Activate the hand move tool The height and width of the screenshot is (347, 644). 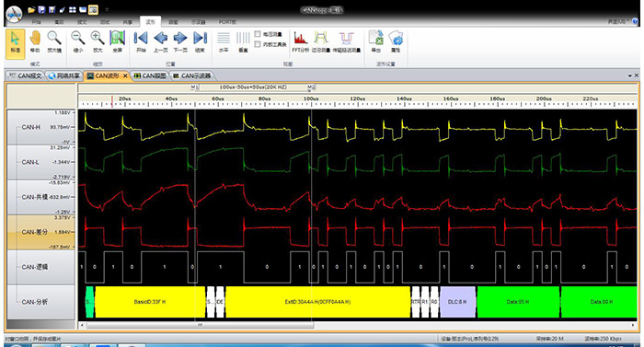[35, 42]
